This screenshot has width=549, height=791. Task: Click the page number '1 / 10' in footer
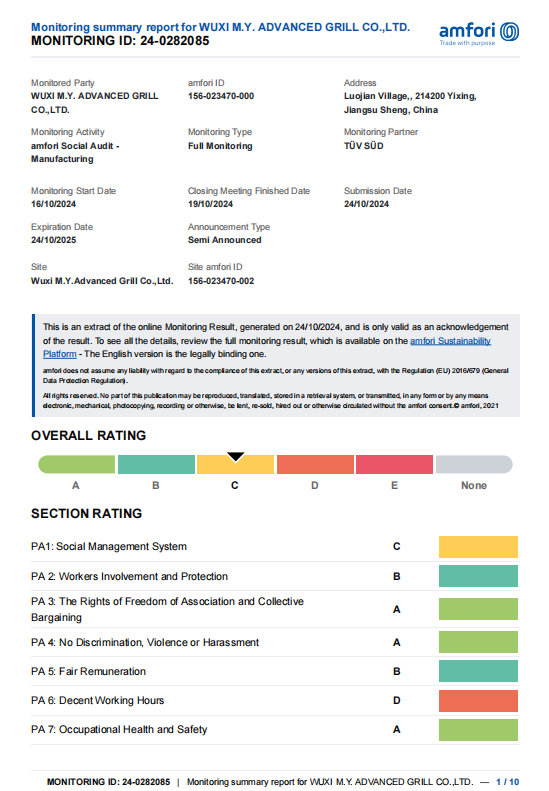508,782
